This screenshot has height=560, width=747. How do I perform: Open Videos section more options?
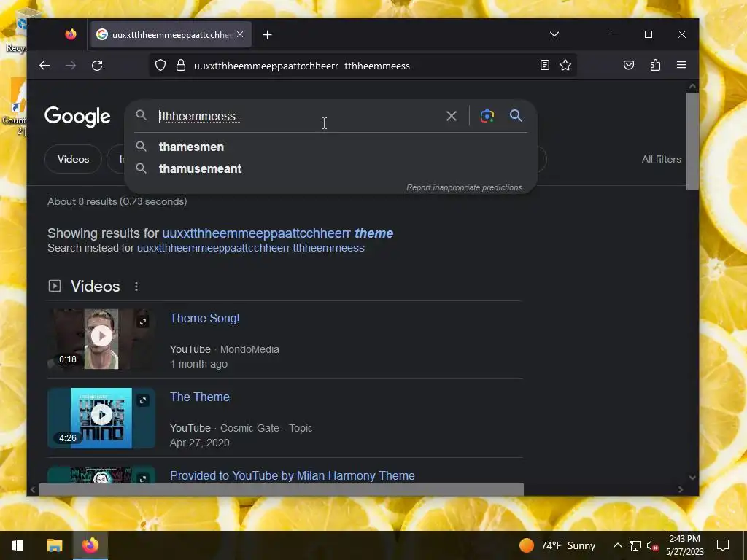136,286
